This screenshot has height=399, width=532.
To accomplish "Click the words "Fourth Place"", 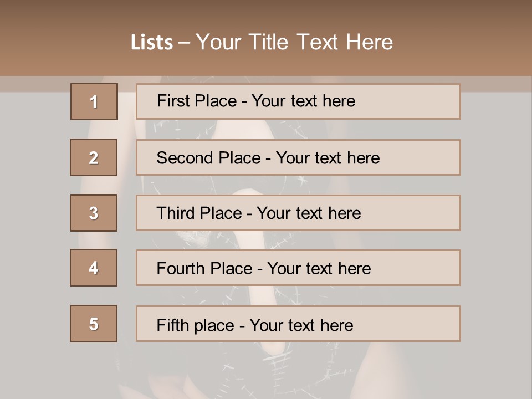I will click(x=203, y=269).
